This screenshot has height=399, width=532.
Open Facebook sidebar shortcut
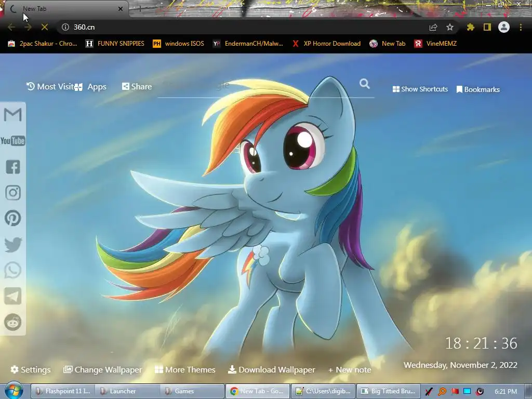(x=13, y=167)
